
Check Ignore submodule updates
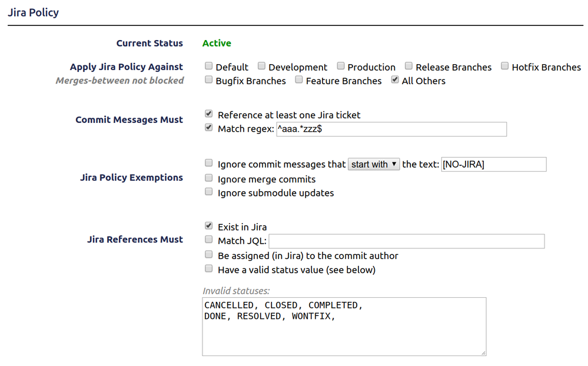(x=208, y=192)
